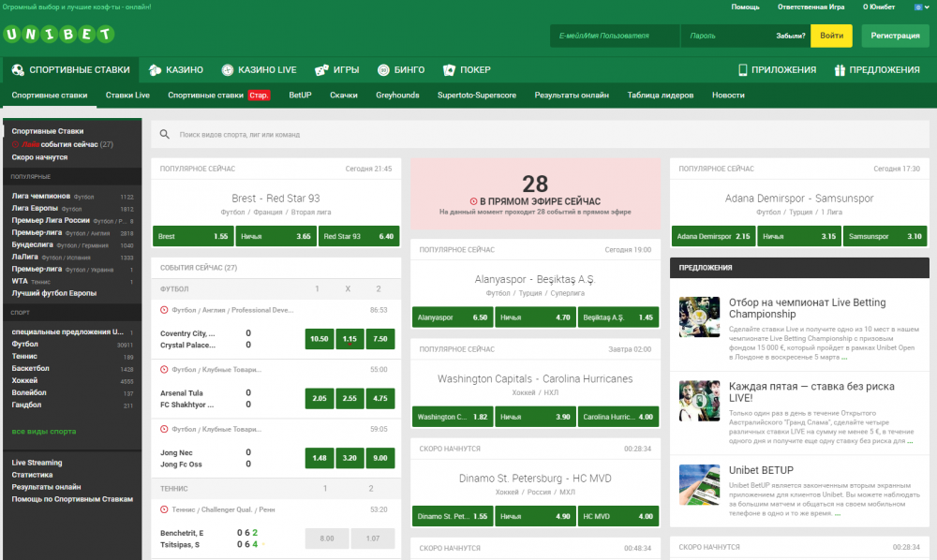Click 9.00 odds for Jong Fc Oss
This screenshot has width=937, height=560.
pos(380,458)
